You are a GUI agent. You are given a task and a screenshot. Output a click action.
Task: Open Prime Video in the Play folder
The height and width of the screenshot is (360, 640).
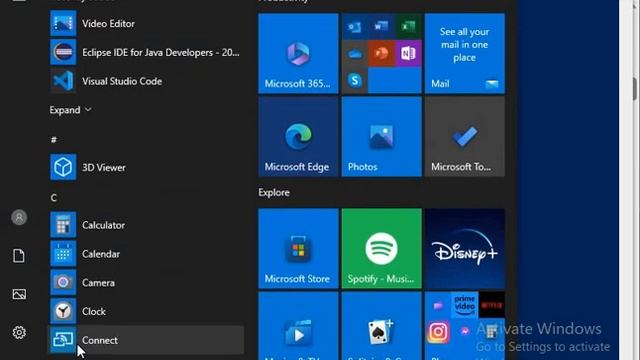[x=464, y=305]
